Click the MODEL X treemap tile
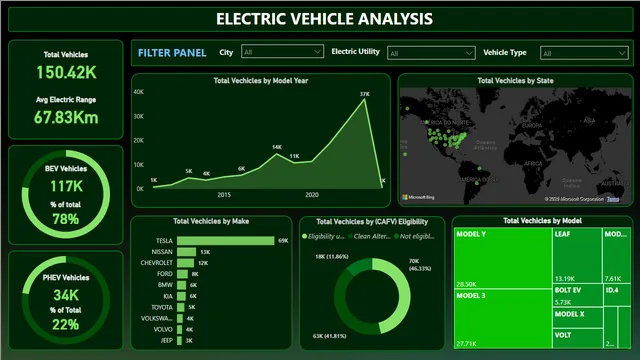 pyautogui.click(x=578, y=318)
